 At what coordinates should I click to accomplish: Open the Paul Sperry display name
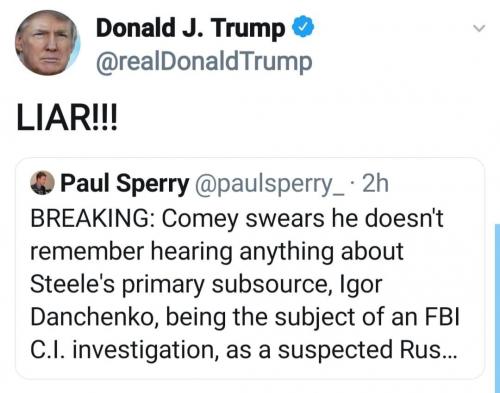pos(125,184)
